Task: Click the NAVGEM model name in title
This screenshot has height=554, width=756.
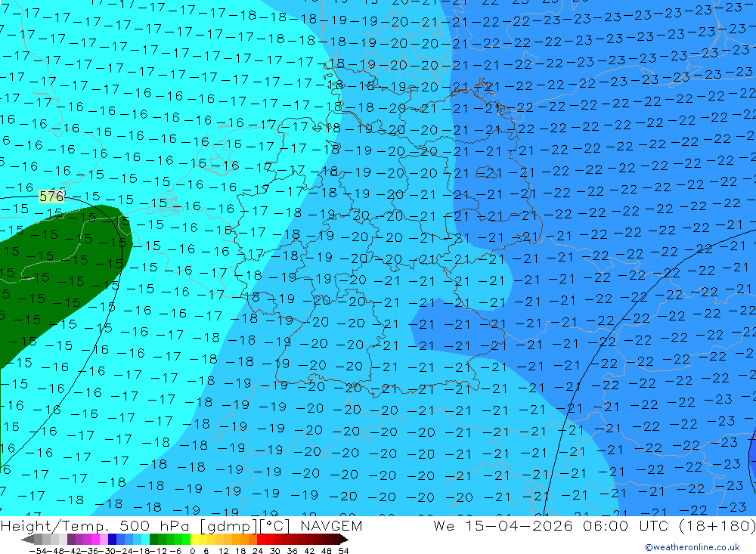Action: 331,525
